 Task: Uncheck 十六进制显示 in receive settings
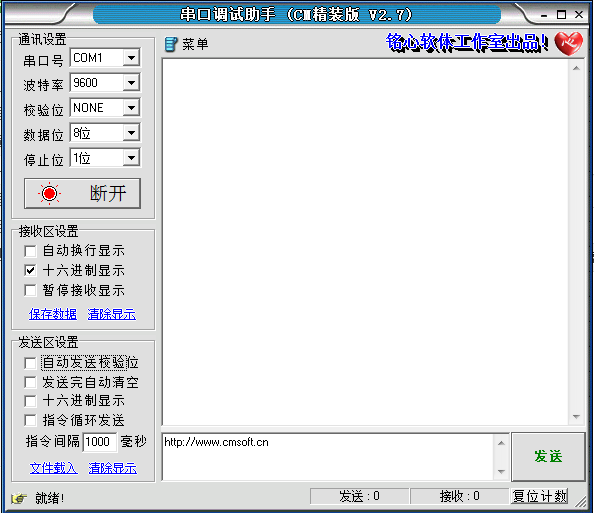coord(30,271)
